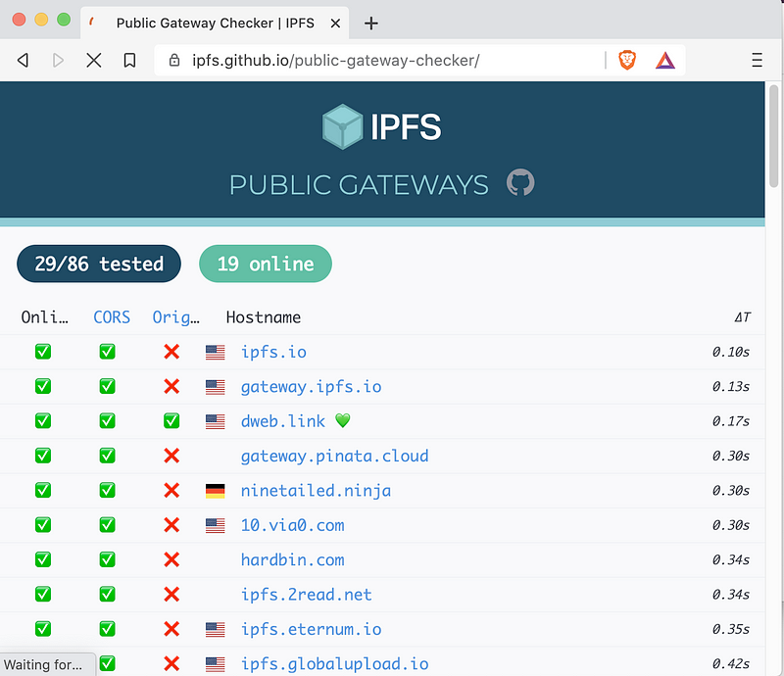Open the gateway.pinata.cloud link
784x676 pixels.
334,456
